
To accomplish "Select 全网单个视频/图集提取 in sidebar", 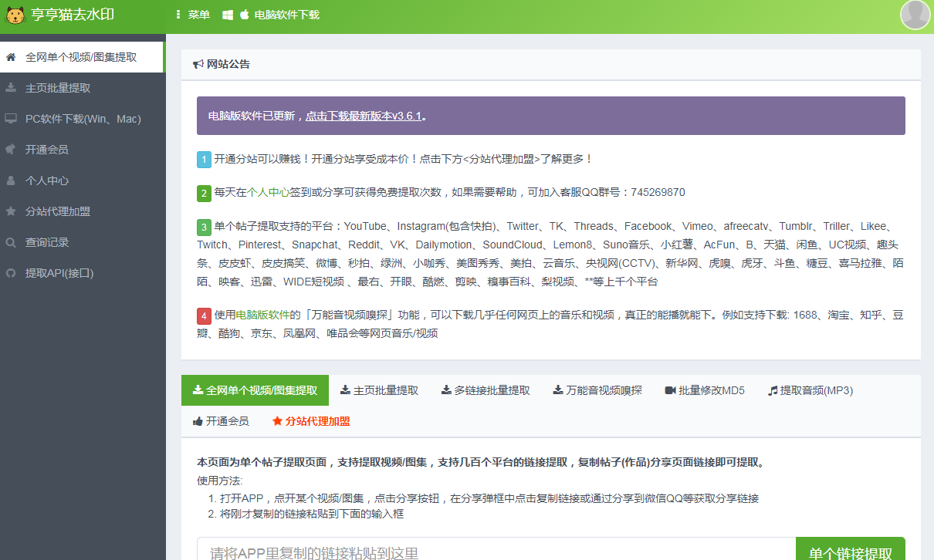I will pyautogui.click(x=81, y=57).
